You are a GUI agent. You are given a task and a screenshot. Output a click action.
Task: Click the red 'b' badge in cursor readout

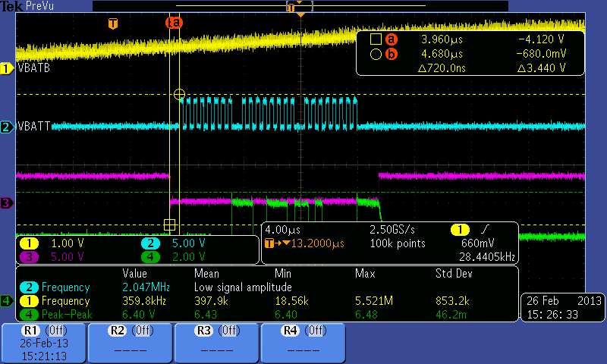pyautogui.click(x=392, y=54)
